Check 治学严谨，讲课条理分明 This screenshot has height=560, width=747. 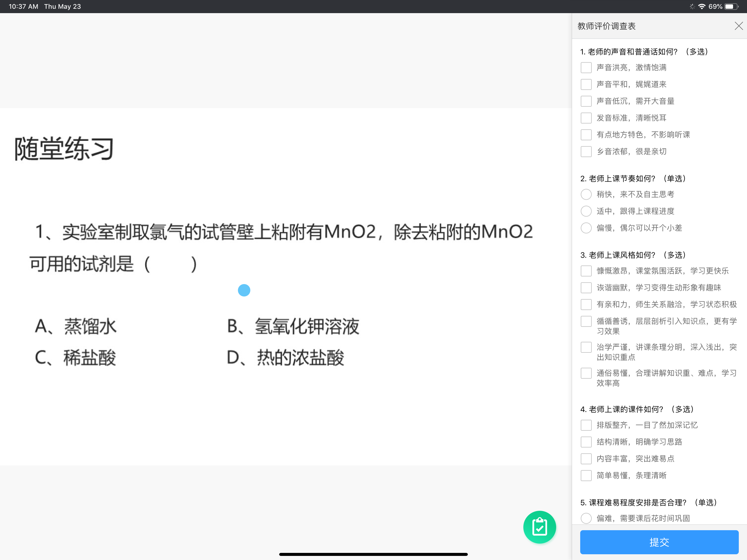click(x=586, y=347)
